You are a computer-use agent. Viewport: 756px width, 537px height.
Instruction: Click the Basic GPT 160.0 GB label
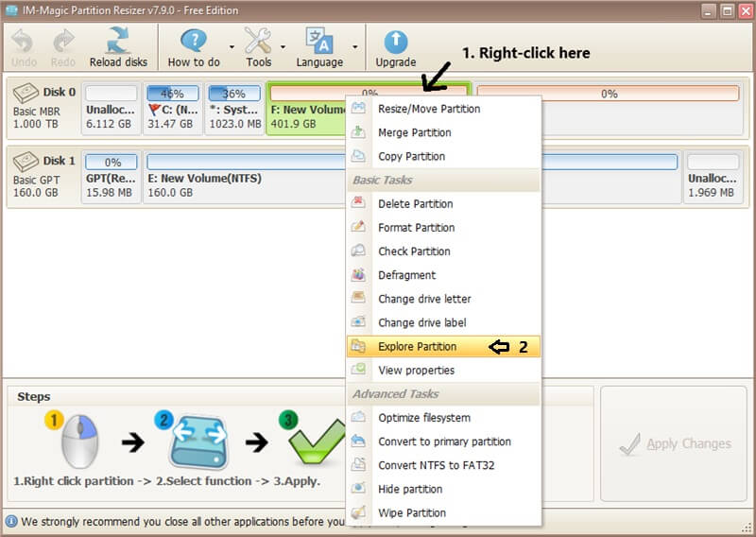pos(37,186)
